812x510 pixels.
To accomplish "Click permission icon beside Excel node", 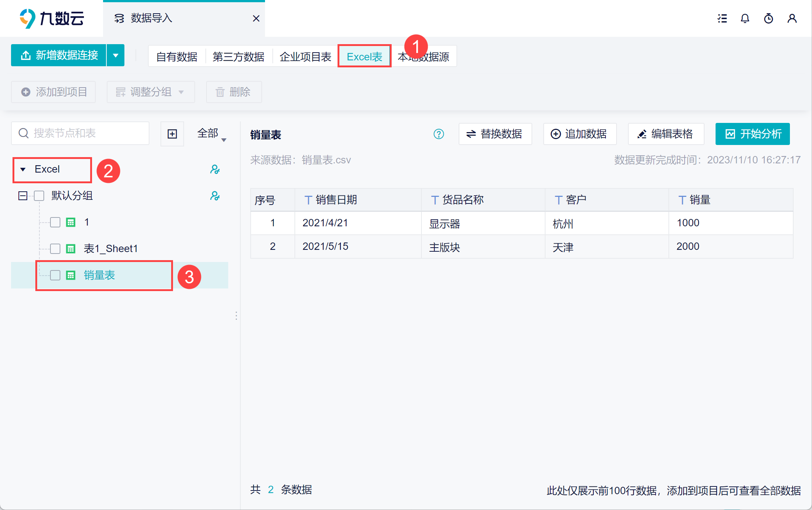I will coord(215,169).
